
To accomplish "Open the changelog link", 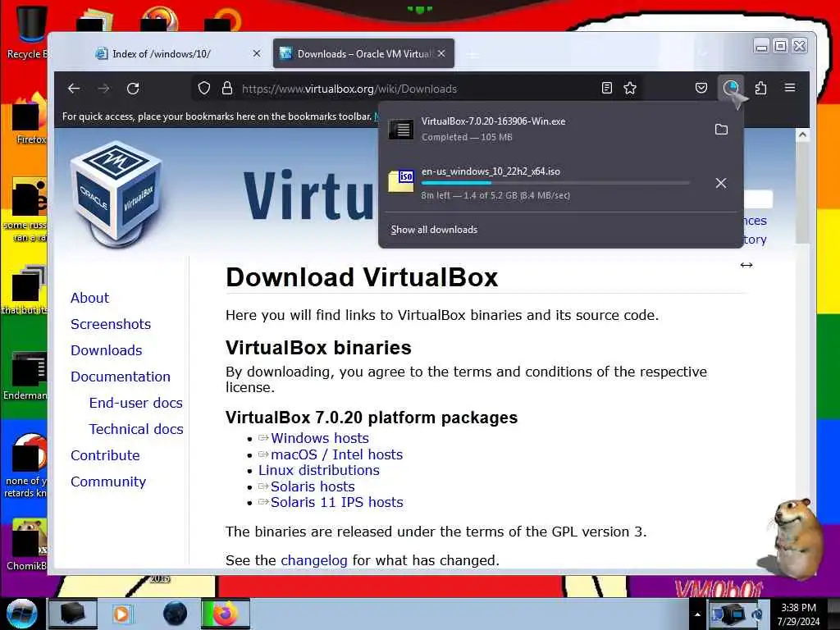I will pyautogui.click(x=314, y=560).
